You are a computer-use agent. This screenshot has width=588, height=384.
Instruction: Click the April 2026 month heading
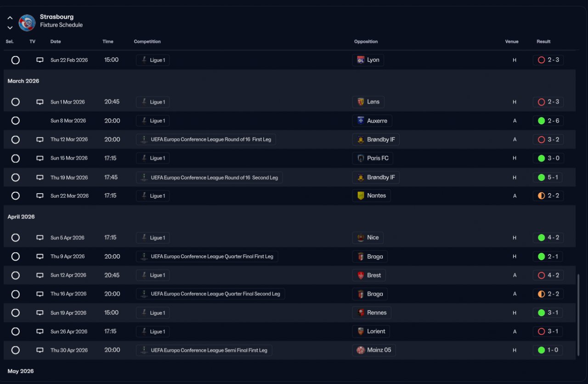(x=21, y=217)
